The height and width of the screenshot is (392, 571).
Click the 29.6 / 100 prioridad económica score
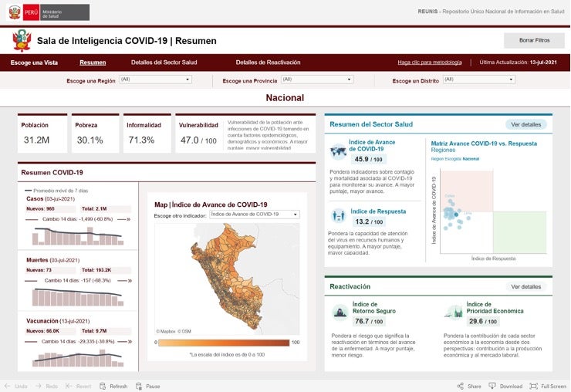[x=483, y=321]
